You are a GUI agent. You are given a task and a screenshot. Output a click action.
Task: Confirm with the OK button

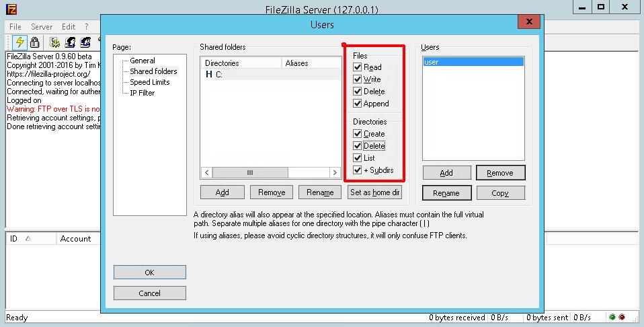149,272
